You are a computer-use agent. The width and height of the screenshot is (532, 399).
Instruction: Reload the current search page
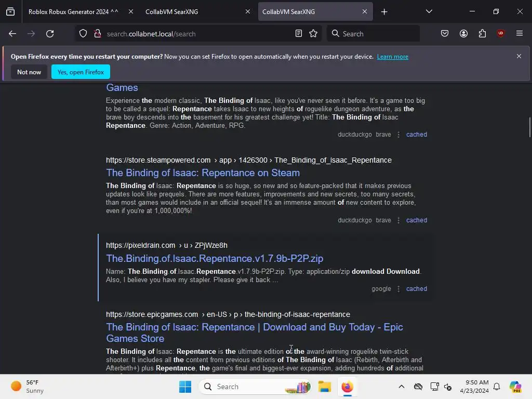coord(50,34)
